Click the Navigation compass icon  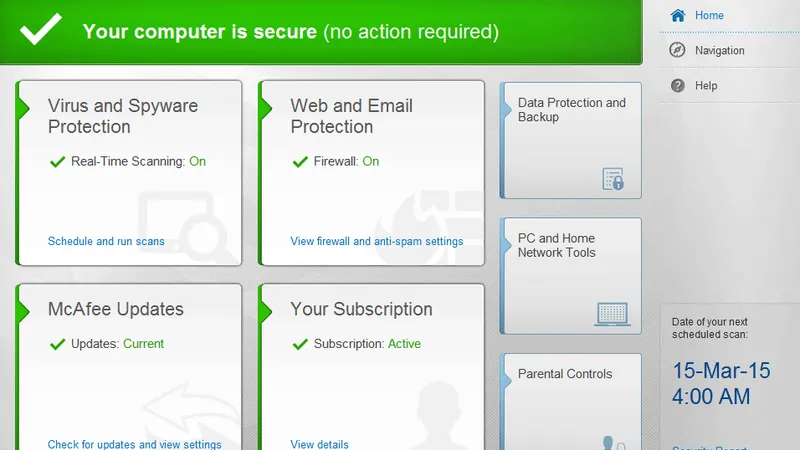(678, 51)
